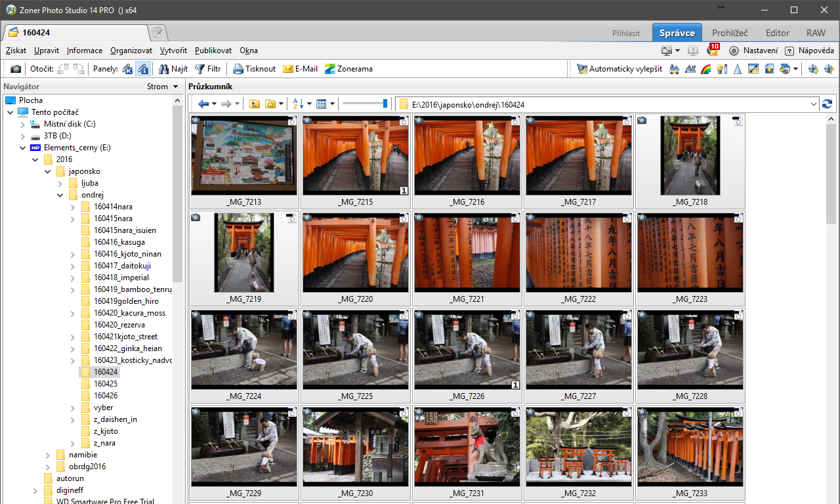Click the resize image arrow icon
Viewport: 840px width, 504px height.
pyautogui.click(x=753, y=69)
